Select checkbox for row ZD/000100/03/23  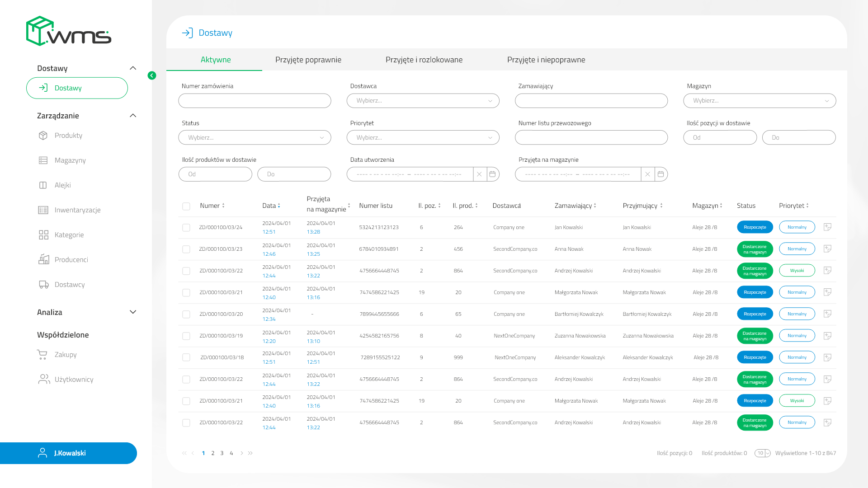pos(186,249)
